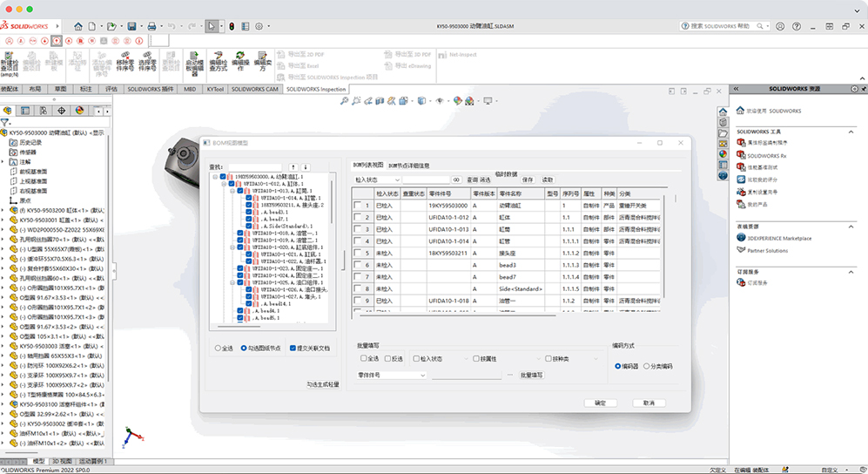868x474 pixels.
Task: Select the 全选 radio button under tree
Action: [218, 348]
